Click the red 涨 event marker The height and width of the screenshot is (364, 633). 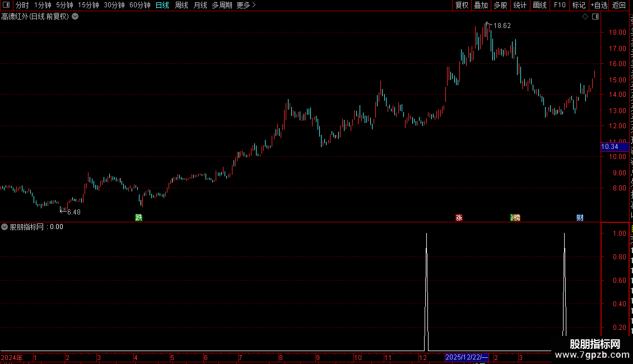pyautogui.click(x=459, y=217)
